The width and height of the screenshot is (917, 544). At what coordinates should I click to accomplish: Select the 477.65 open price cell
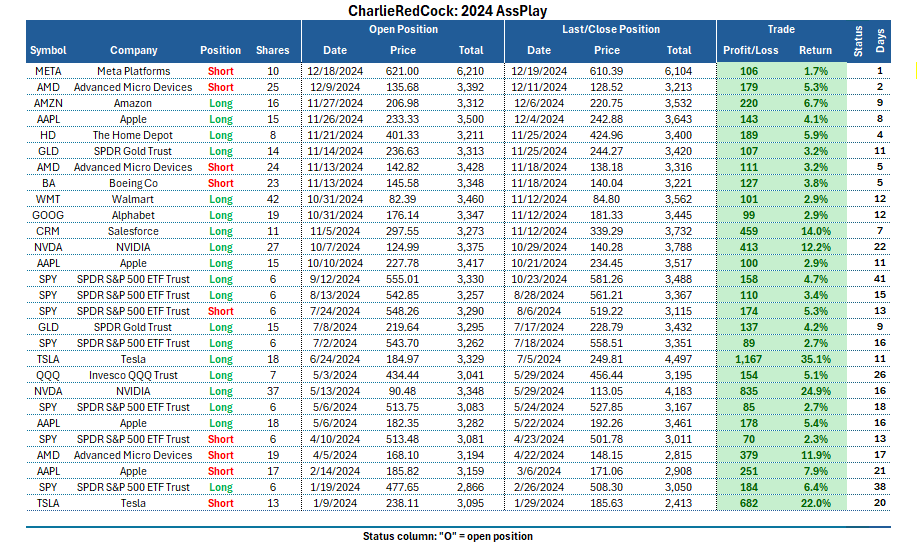tap(402, 487)
